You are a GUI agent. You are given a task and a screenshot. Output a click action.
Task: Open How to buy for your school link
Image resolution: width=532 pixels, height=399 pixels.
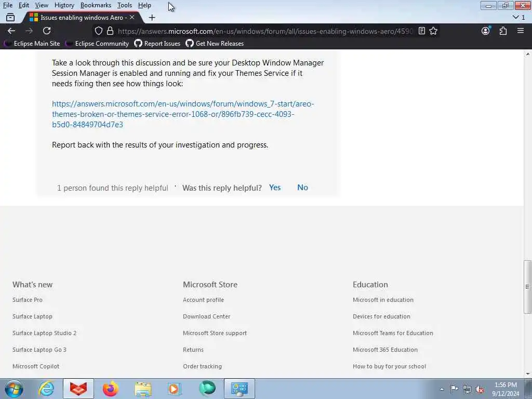[389, 366]
